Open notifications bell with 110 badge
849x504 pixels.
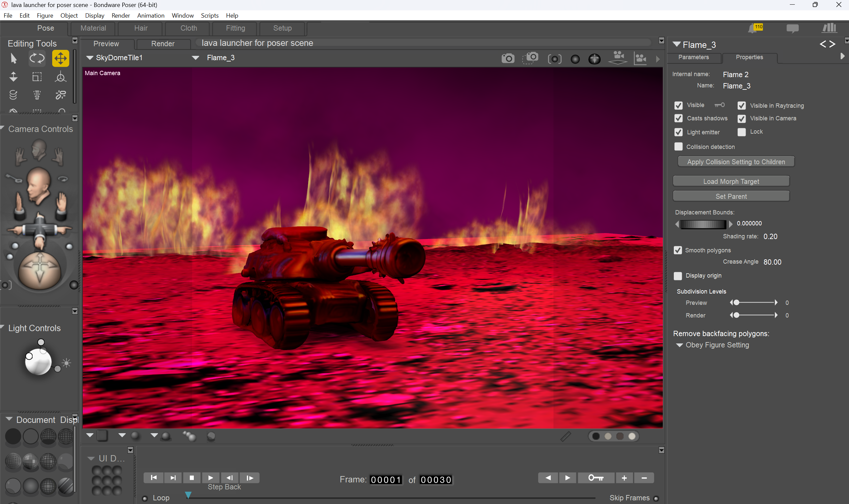click(x=755, y=28)
